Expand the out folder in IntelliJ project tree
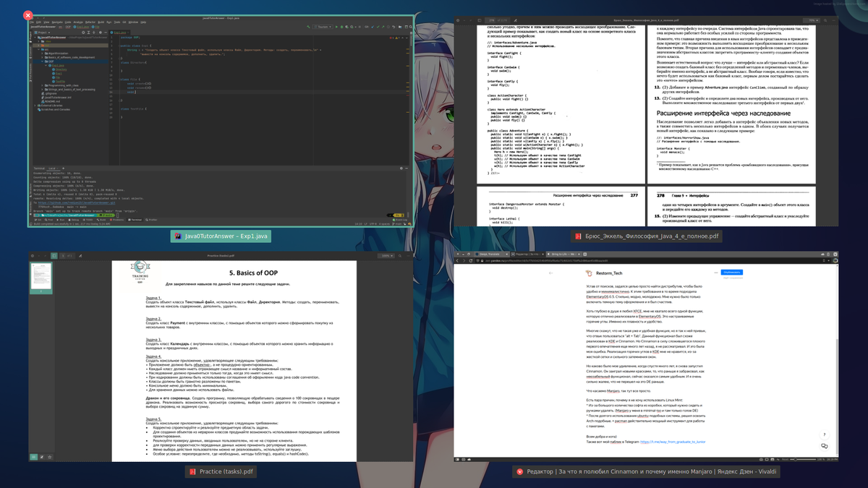 [x=38, y=46]
